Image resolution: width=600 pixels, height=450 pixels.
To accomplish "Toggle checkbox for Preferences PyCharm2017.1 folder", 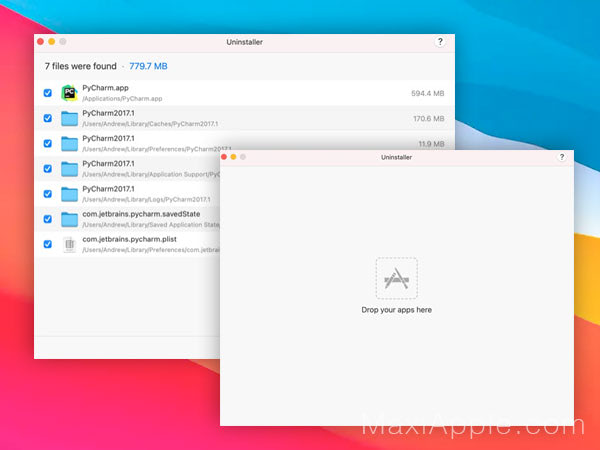I will click(x=47, y=143).
